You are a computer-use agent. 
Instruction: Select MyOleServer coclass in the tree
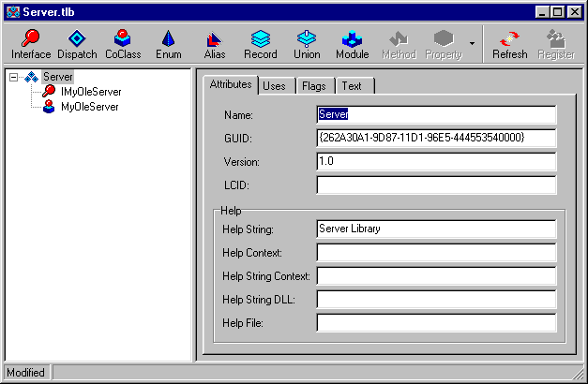(x=88, y=107)
